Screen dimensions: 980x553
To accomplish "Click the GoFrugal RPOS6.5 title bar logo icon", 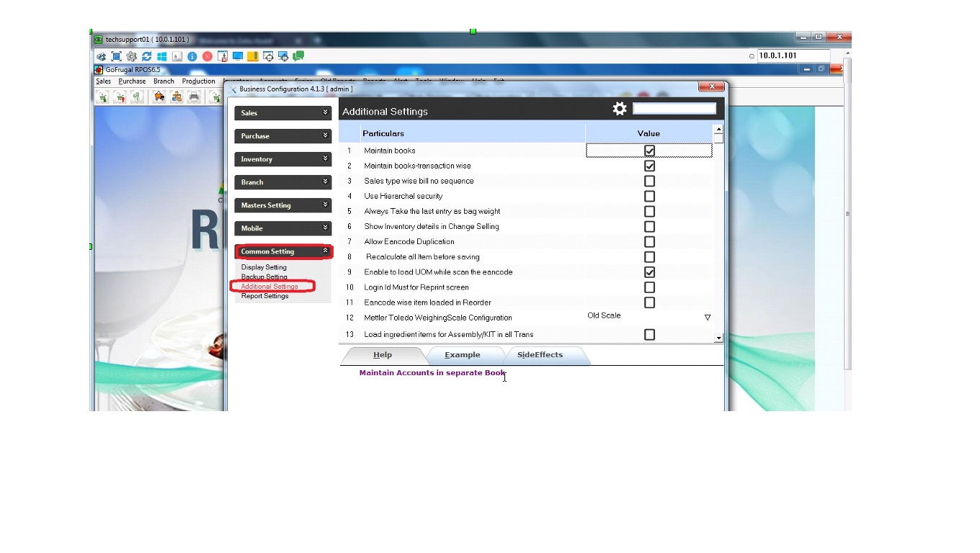I will [99, 70].
